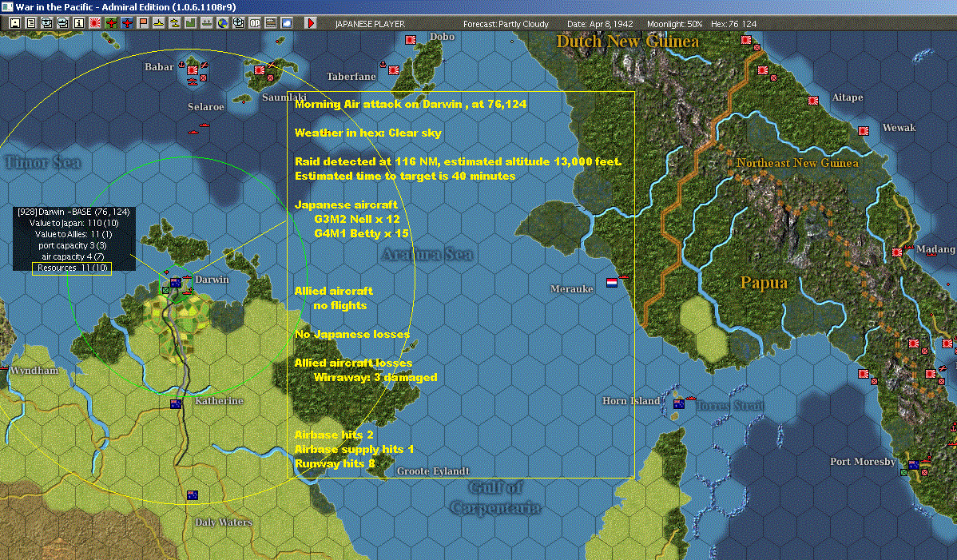The width and height of the screenshot is (957, 560).
Task: Click the two yellow ships toolbar icon
Action: coord(175,23)
